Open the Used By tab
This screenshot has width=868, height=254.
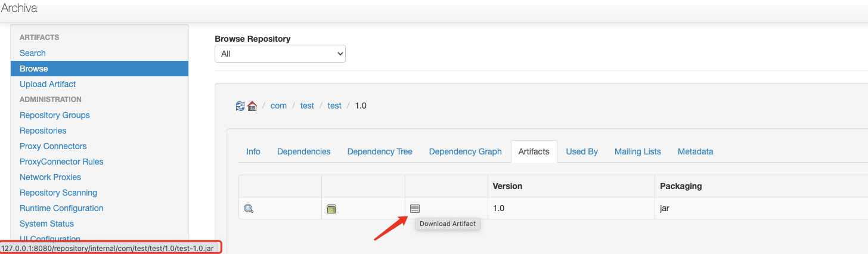(582, 151)
